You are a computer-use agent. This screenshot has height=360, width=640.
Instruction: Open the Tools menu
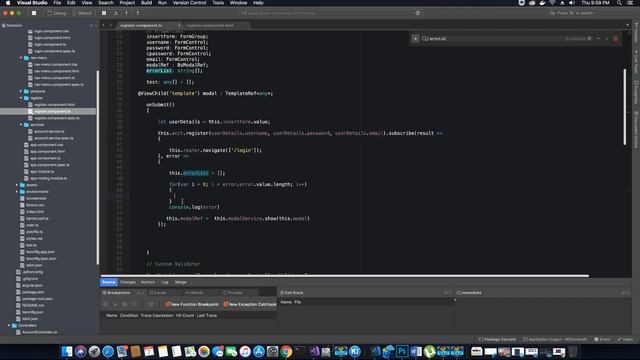[x=218, y=3]
